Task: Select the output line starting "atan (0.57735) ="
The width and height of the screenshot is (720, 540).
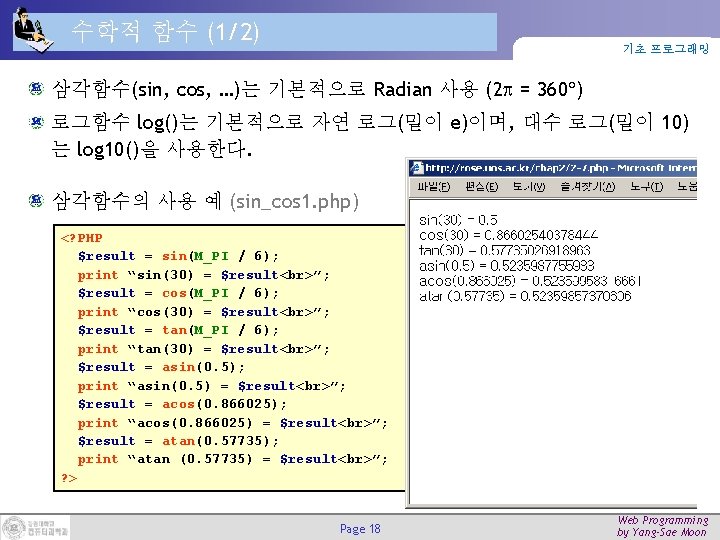Action: 525,296
